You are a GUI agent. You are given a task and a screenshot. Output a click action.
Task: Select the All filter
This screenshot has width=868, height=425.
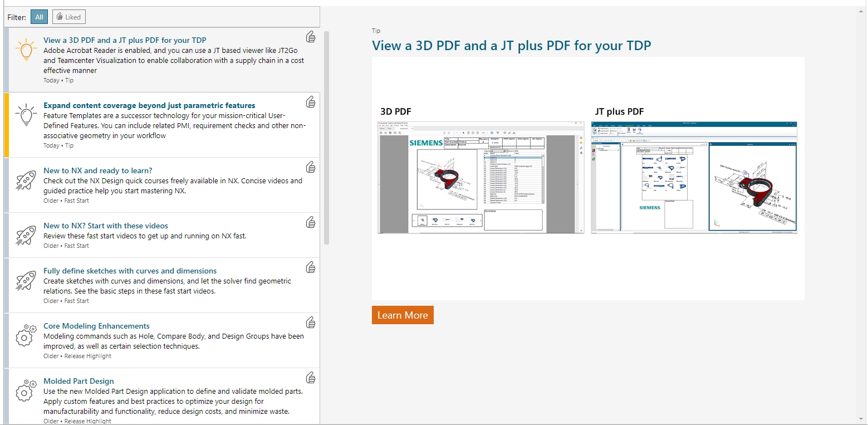point(39,17)
